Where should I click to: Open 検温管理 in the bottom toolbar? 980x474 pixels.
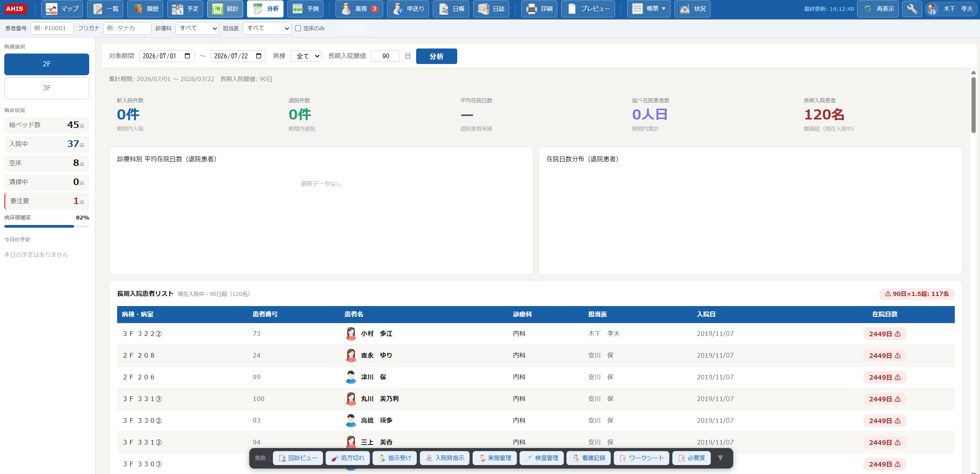(542, 458)
